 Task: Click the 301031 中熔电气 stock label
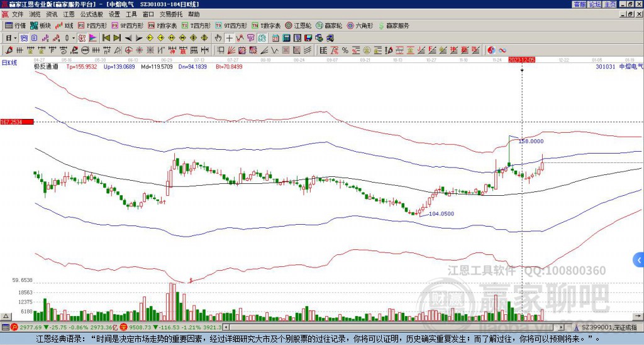(x=619, y=67)
